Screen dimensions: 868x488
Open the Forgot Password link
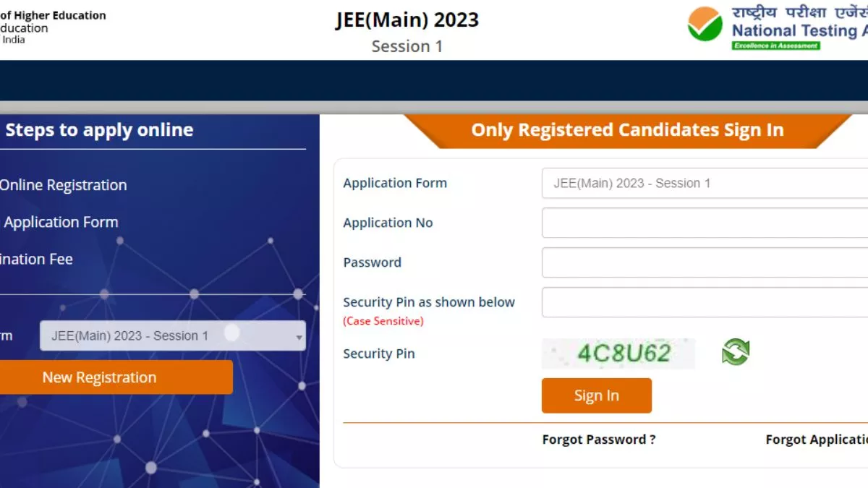[x=599, y=440]
